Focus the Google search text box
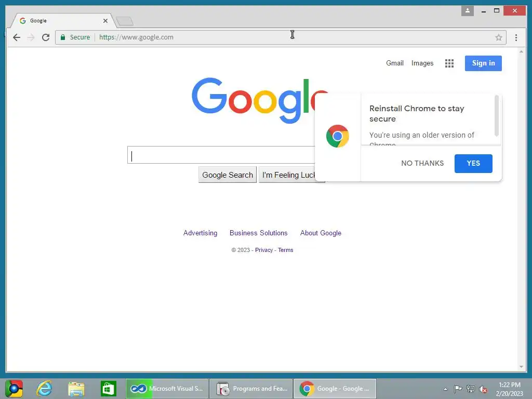The height and width of the screenshot is (399, 532). click(x=221, y=155)
